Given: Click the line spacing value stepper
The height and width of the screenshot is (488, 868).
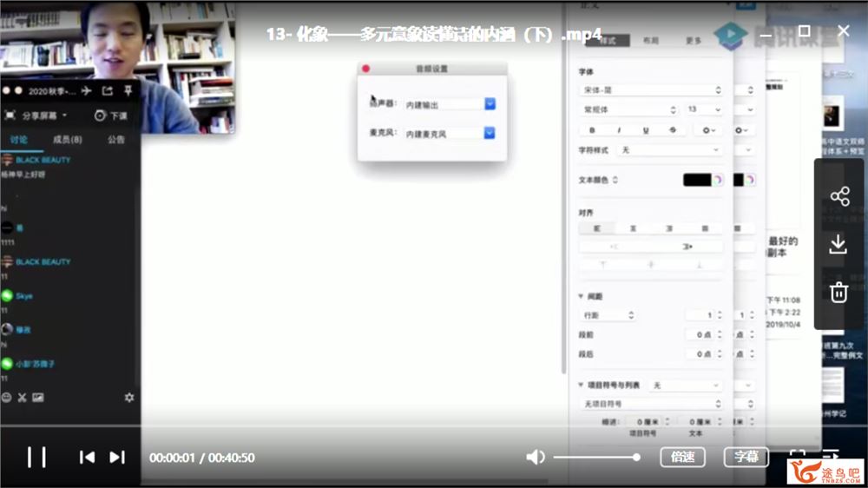Looking at the screenshot, I should click(x=720, y=315).
